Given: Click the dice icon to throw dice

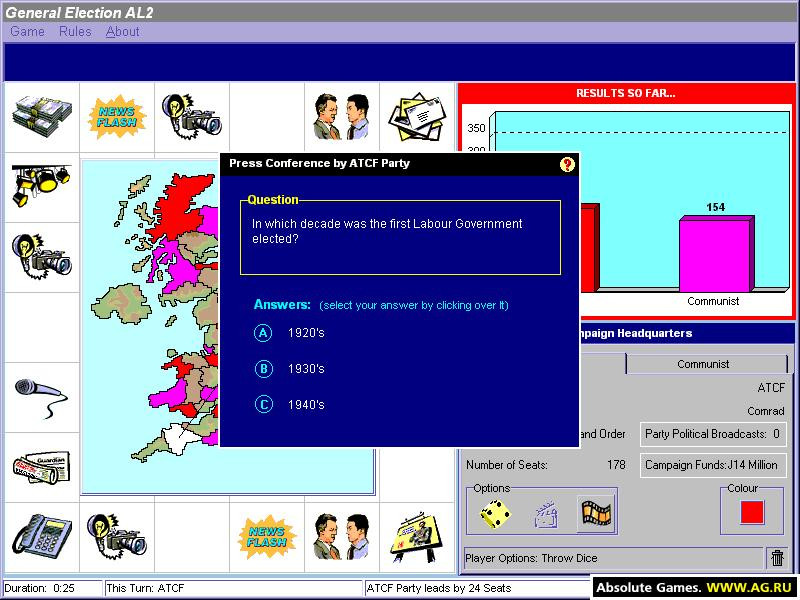Looking at the screenshot, I should 495,514.
